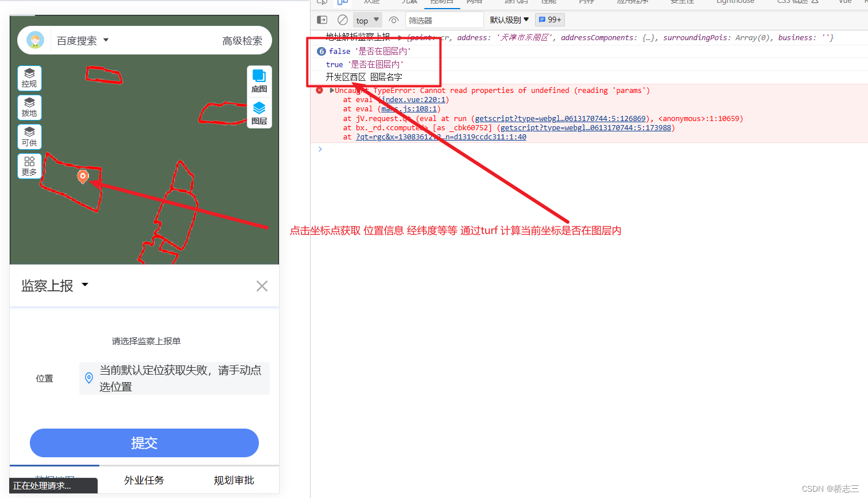Clear the DevTools console

point(343,20)
